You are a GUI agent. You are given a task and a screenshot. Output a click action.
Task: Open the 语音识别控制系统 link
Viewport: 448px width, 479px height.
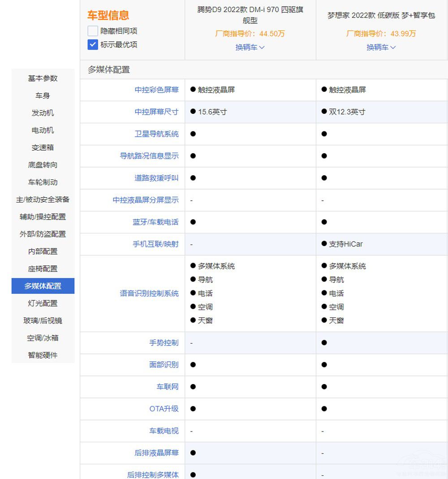[x=149, y=293]
